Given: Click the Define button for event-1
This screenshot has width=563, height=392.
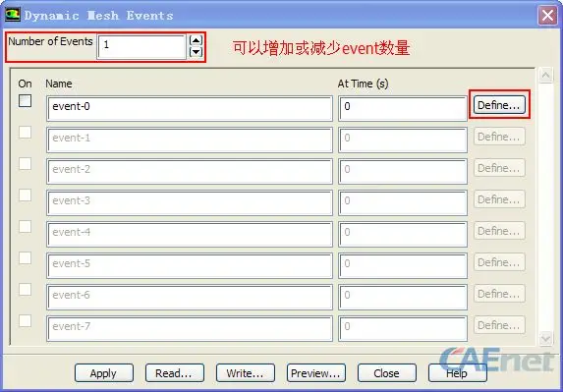Looking at the screenshot, I should coord(499,137).
